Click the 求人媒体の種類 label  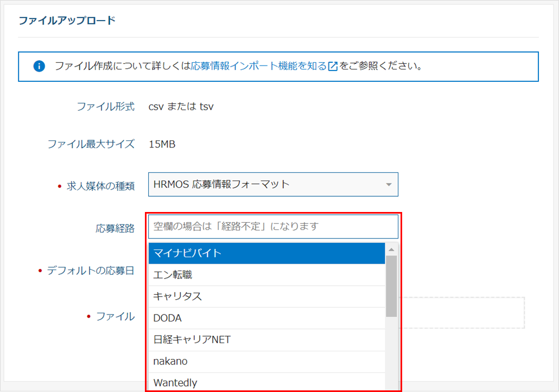(100, 186)
